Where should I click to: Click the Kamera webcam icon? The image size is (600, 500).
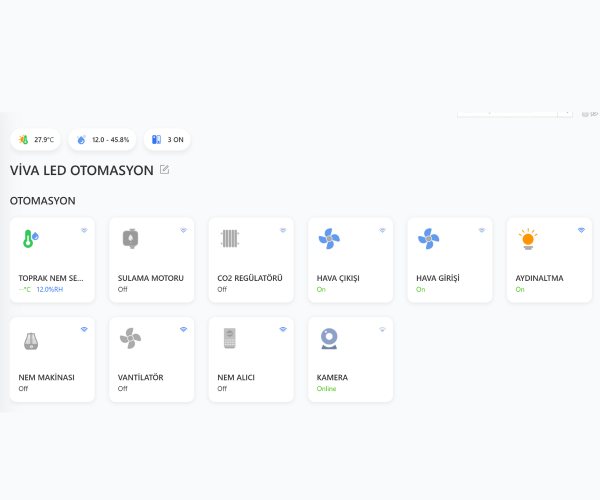tap(329, 339)
